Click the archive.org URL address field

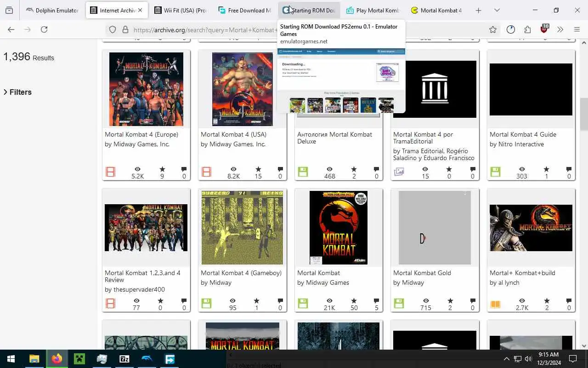(x=204, y=30)
